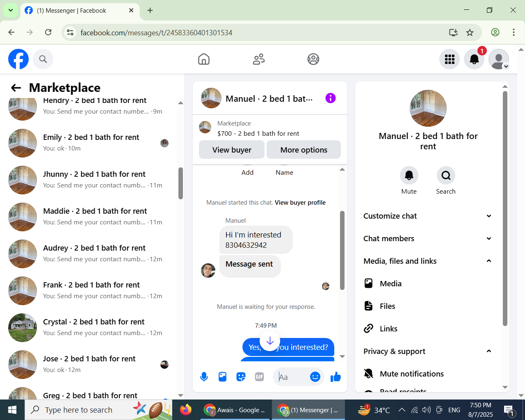
Task: Open the Windows notification center
Action: coord(509,410)
